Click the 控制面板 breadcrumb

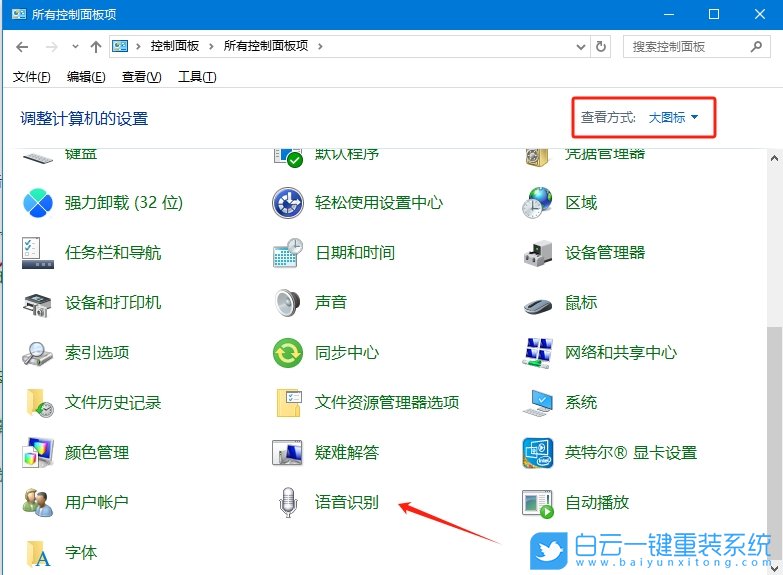click(175, 46)
